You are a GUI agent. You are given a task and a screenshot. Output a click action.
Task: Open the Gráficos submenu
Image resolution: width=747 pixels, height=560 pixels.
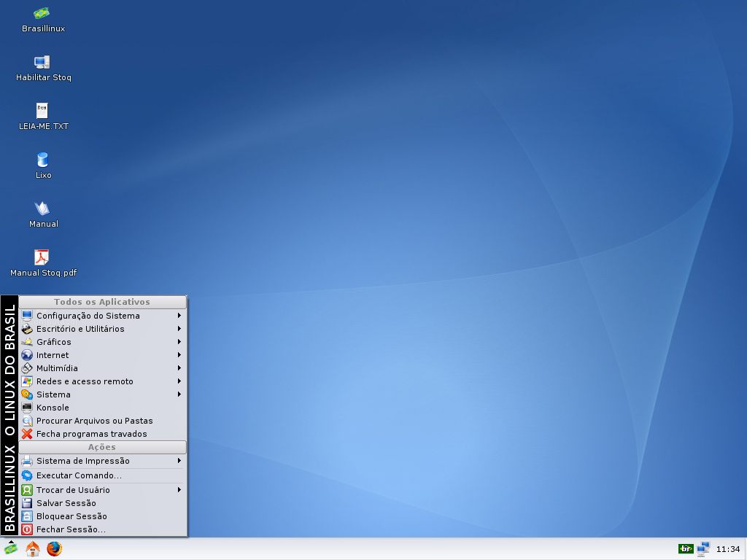(x=102, y=342)
